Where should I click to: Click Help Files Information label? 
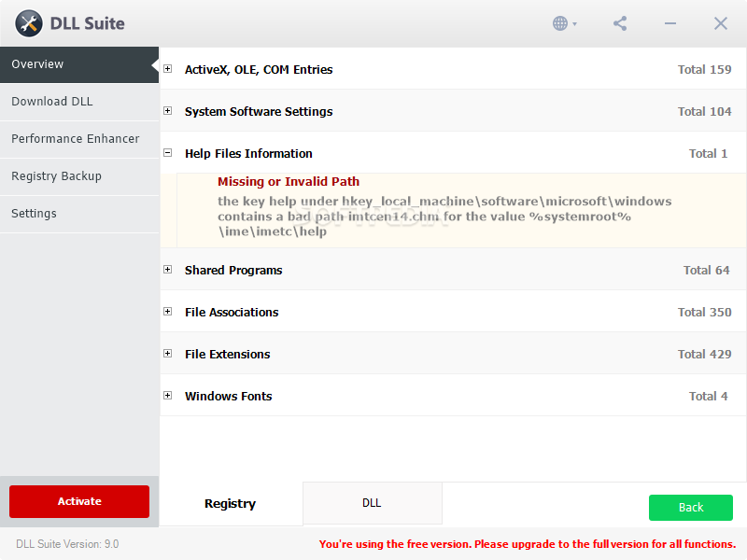pos(248,153)
